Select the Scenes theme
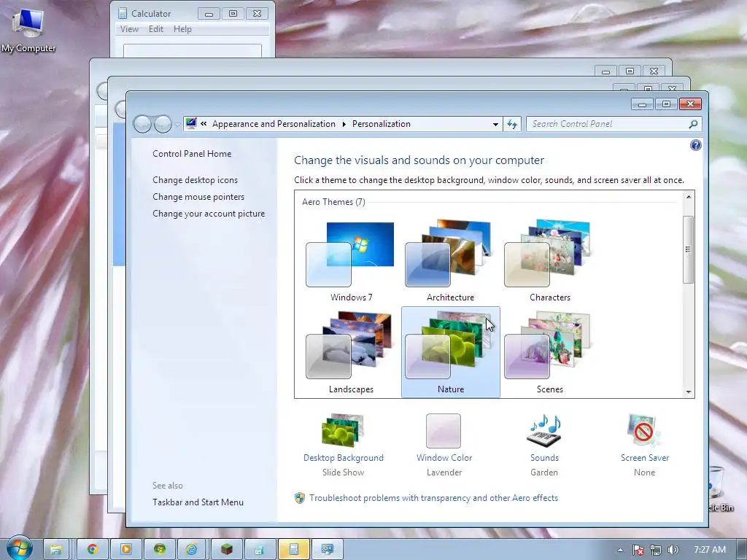 [549, 352]
